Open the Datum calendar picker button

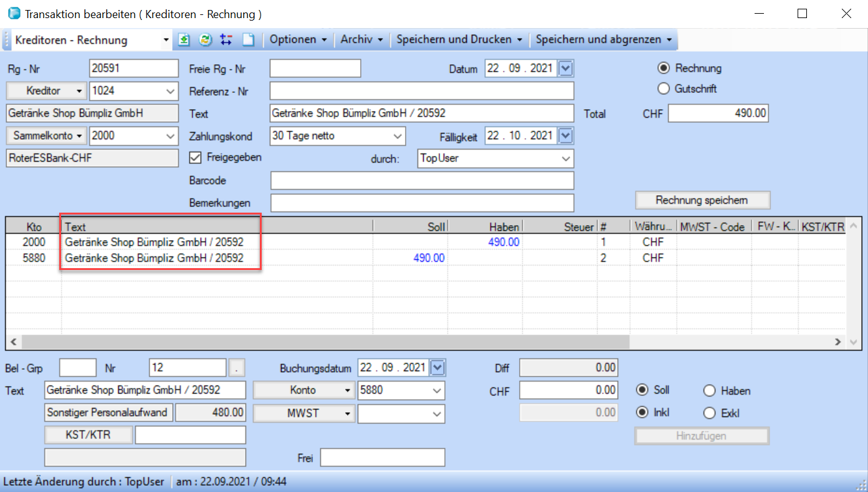(x=566, y=69)
